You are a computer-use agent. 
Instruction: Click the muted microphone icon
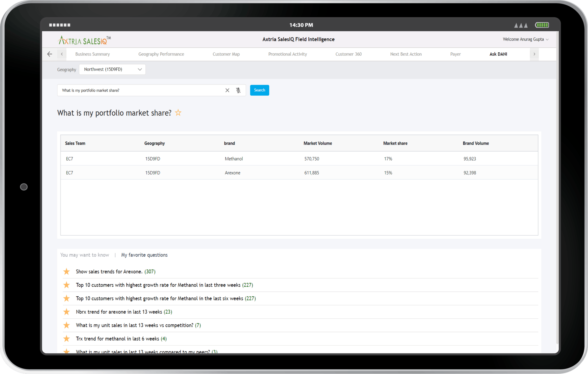click(238, 90)
